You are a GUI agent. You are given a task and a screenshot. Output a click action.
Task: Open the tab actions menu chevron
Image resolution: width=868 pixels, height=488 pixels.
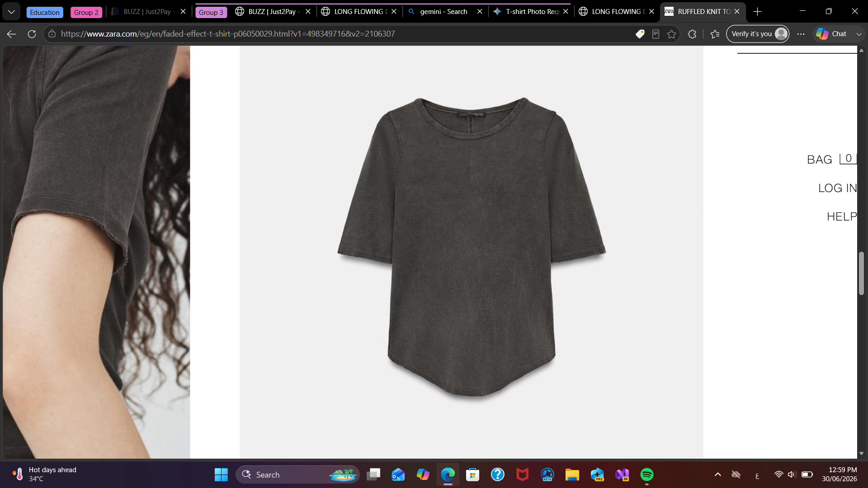[x=11, y=12]
